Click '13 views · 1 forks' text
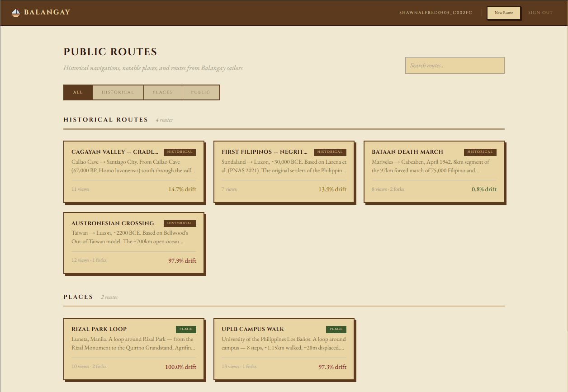The height and width of the screenshot is (392, 568). 239,367
